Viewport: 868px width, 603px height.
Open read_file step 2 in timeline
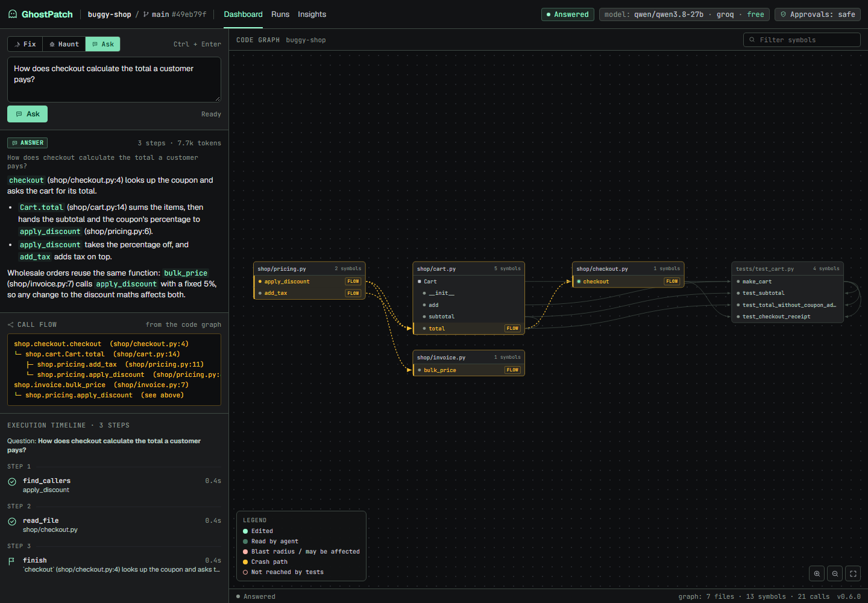(114, 525)
